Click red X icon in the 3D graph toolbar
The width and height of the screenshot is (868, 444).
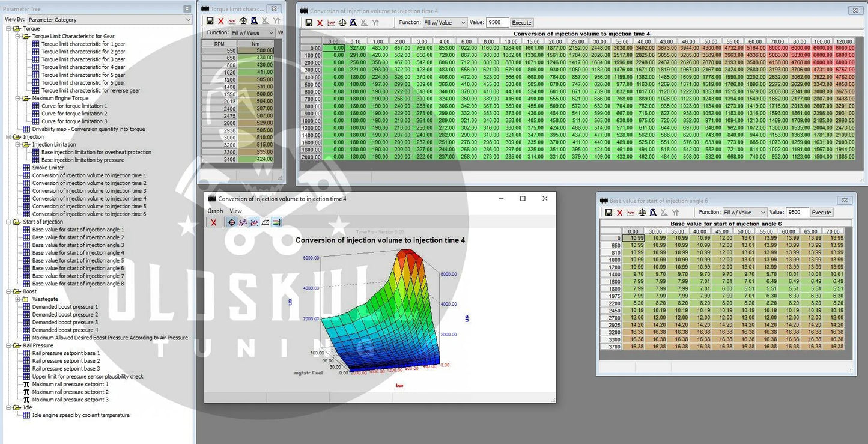[213, 222]
